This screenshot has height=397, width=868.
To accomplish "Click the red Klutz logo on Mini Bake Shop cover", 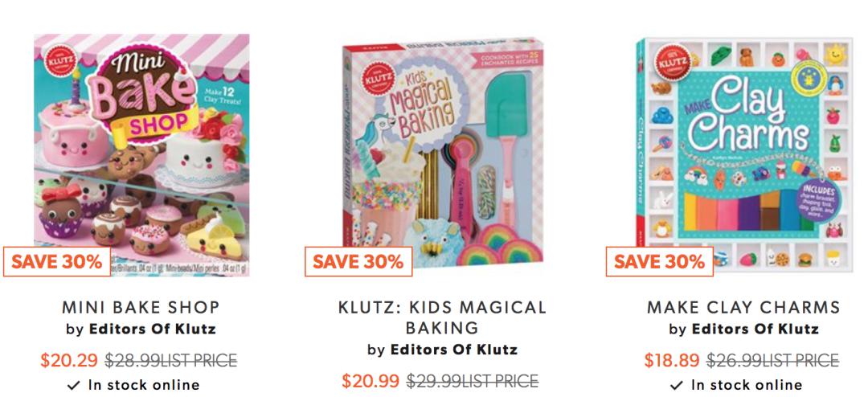I will pos(57,58).
